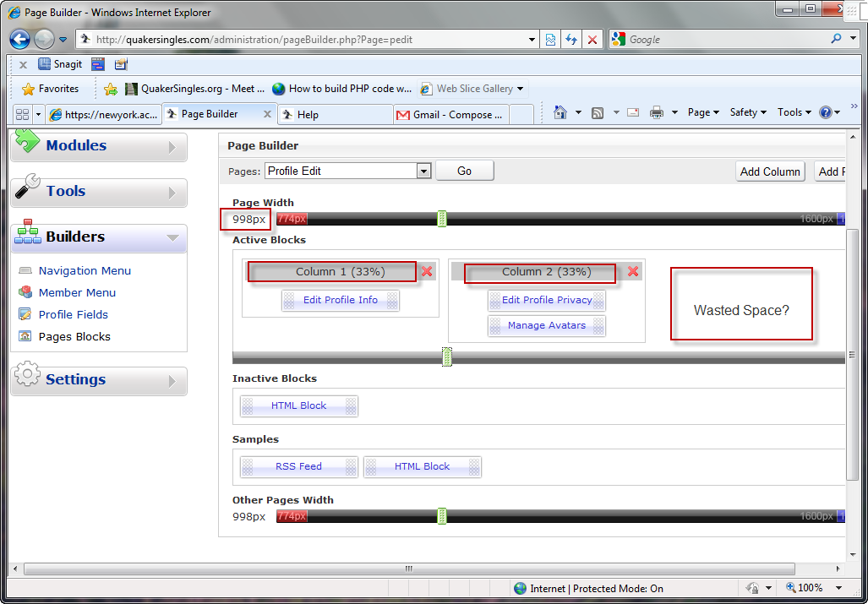Refresh the page with the reload icon
The height and width of the screenshot is (604, 868).
tap(572, 40)
